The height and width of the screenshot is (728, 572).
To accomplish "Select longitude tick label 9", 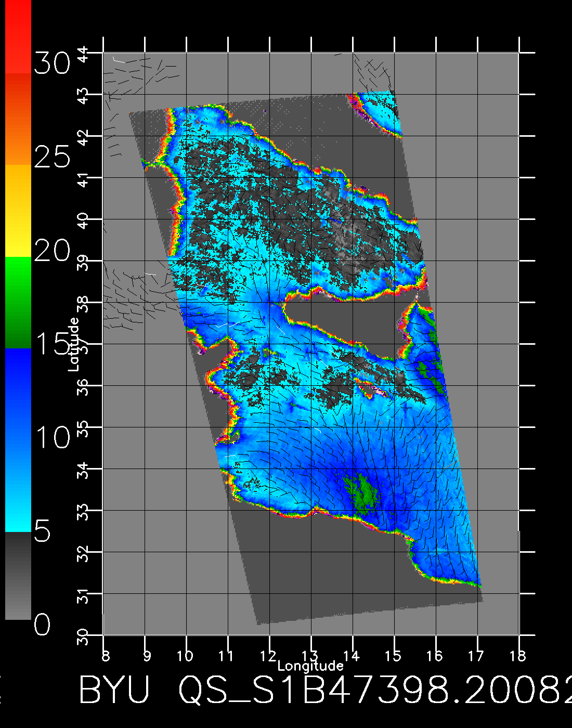I will point(147,655).
